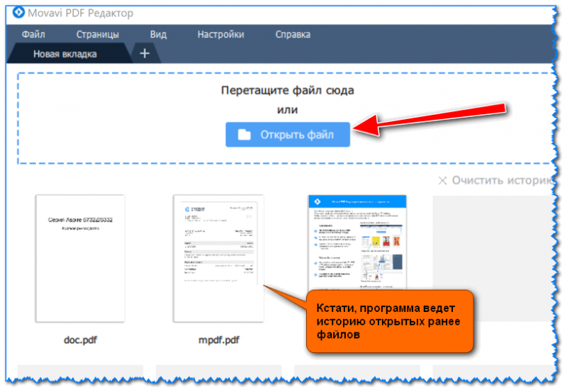Open the mpdf.pdf thumbnail
This screenshot has width=567, height=392.
(x=218, y=258)
